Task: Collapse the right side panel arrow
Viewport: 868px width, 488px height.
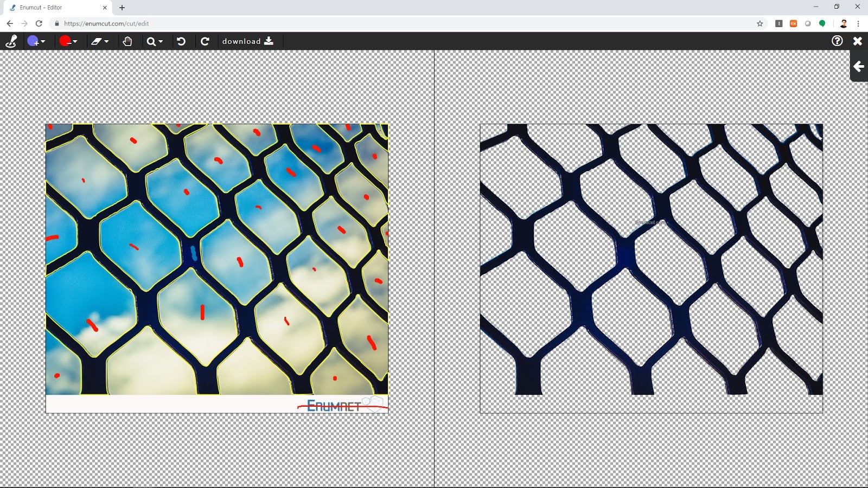Action: click(858, 67)
